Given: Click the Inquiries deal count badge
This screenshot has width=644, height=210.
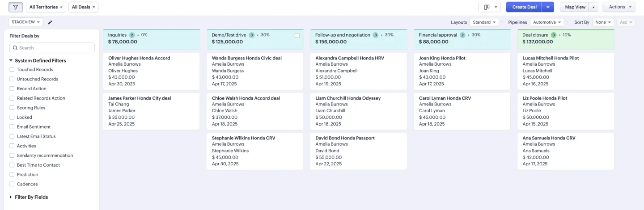Looking at the screenshot, I should pos(132,35).
